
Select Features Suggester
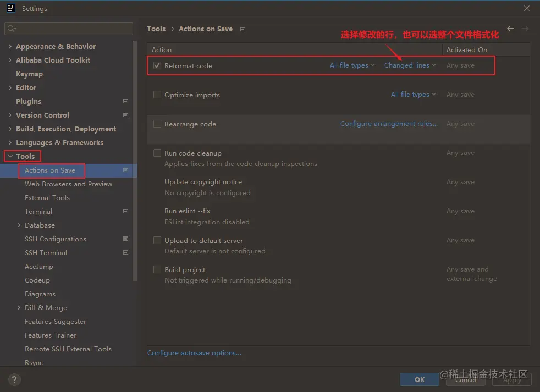pyautogui.click(x=56, y=322)
